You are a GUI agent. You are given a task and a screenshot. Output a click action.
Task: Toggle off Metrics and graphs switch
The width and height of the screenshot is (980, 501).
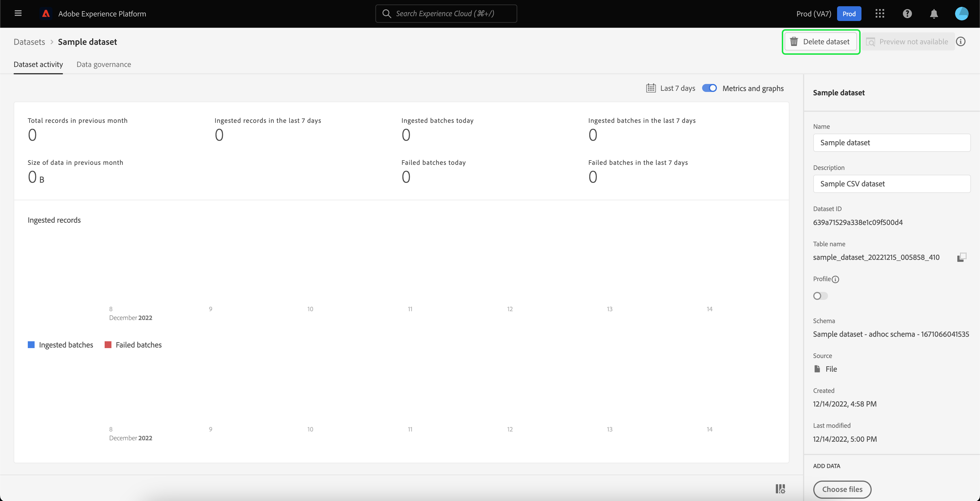click(709, 88)
